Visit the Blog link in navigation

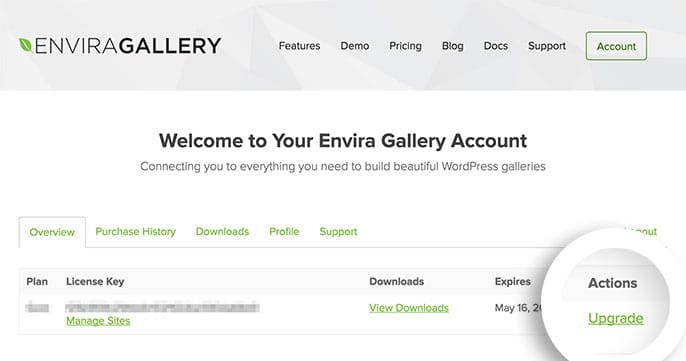[452, 46]
